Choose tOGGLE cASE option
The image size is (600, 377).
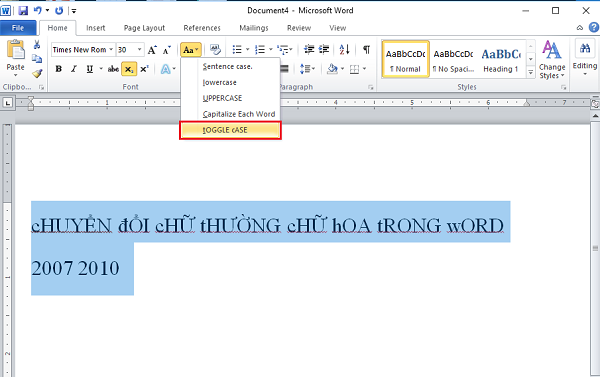[x=231, y=130]
